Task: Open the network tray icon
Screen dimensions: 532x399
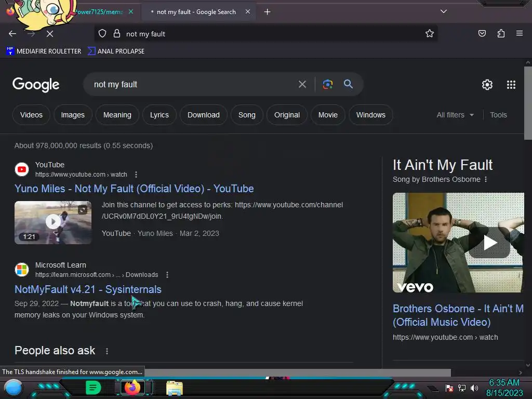Action: (462, 388)
